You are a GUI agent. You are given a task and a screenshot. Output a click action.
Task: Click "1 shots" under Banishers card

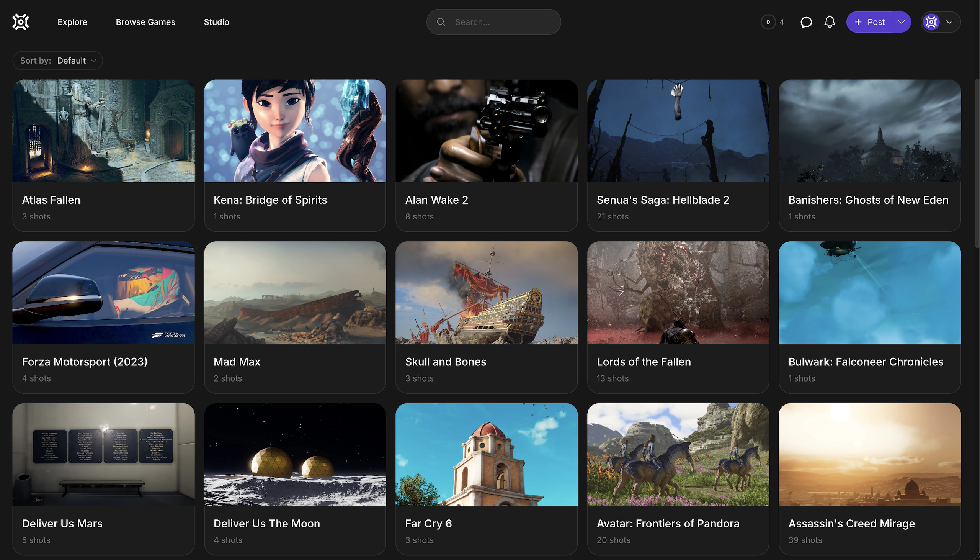point(802,216)
